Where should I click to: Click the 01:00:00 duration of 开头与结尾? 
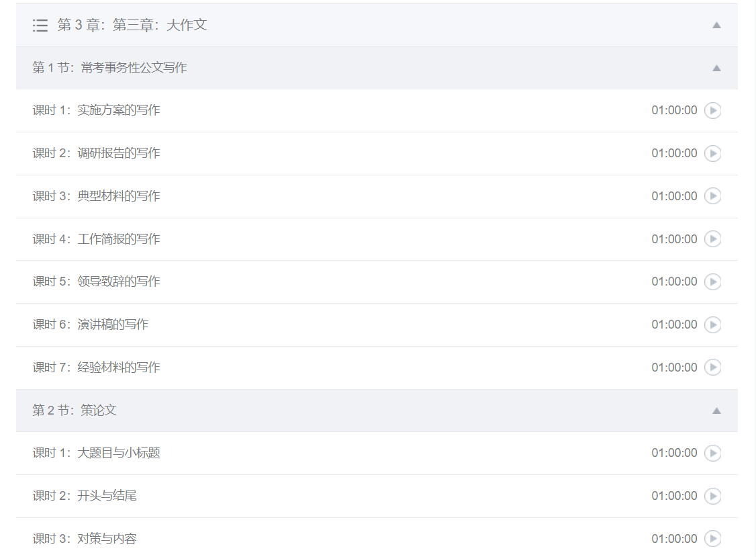(x=675, y=496)
